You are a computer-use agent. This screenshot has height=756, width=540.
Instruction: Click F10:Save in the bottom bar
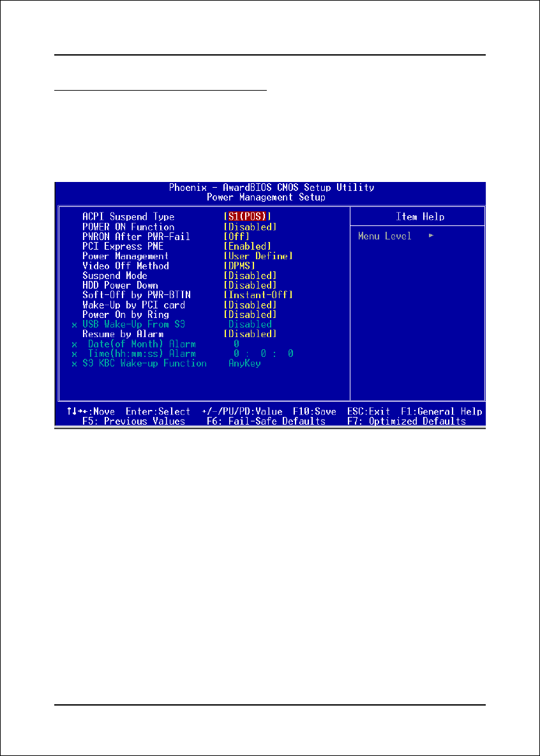314,412
